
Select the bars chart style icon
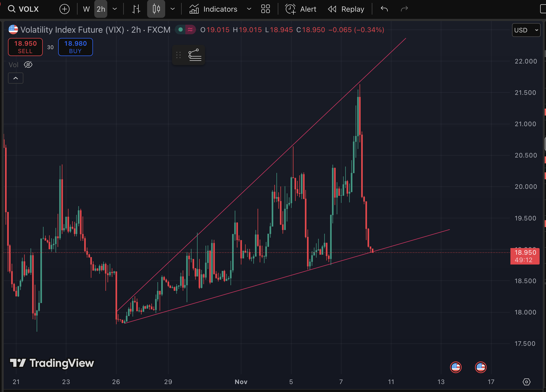[x=136, y=9]
